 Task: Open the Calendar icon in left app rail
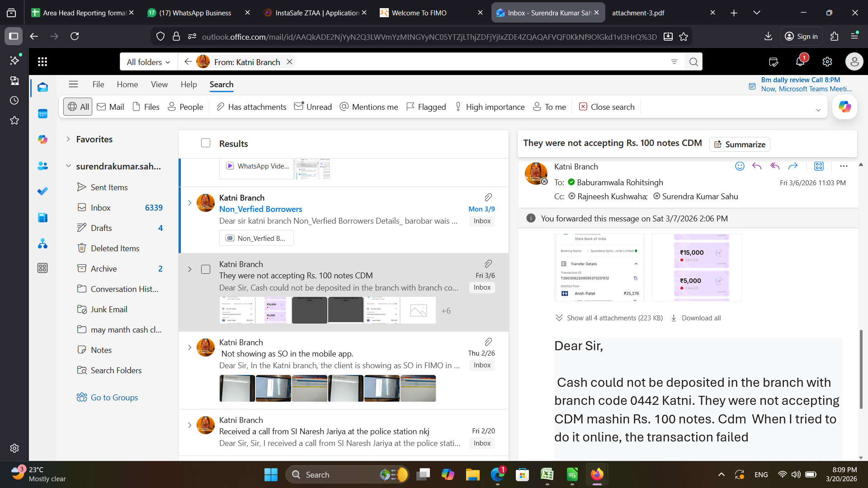(x=42, y=114)
